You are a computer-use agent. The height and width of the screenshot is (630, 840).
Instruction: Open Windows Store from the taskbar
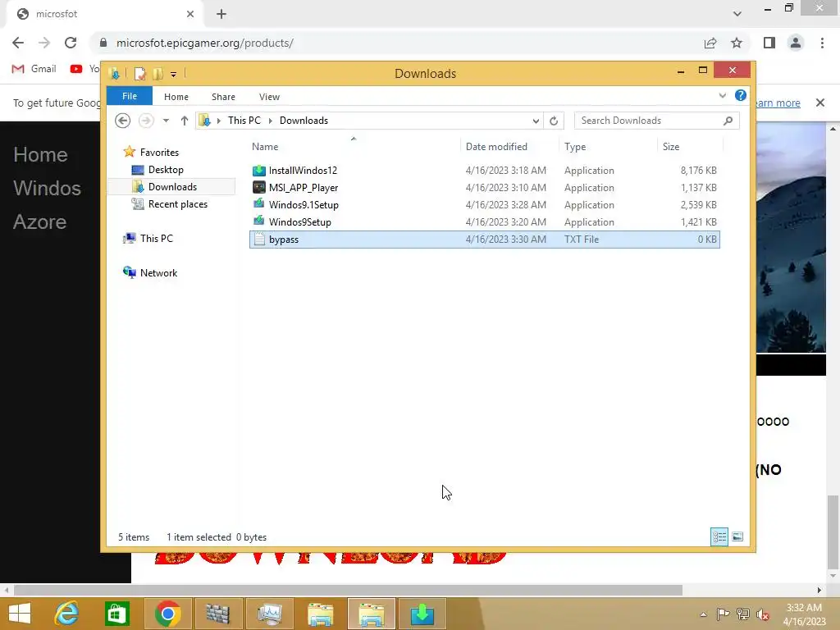tap(116, 614)
